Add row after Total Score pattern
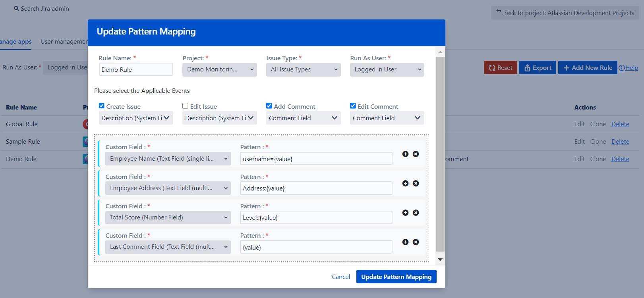Image resolution: width=644 pixels, height=298 pixels. (405, 213)
